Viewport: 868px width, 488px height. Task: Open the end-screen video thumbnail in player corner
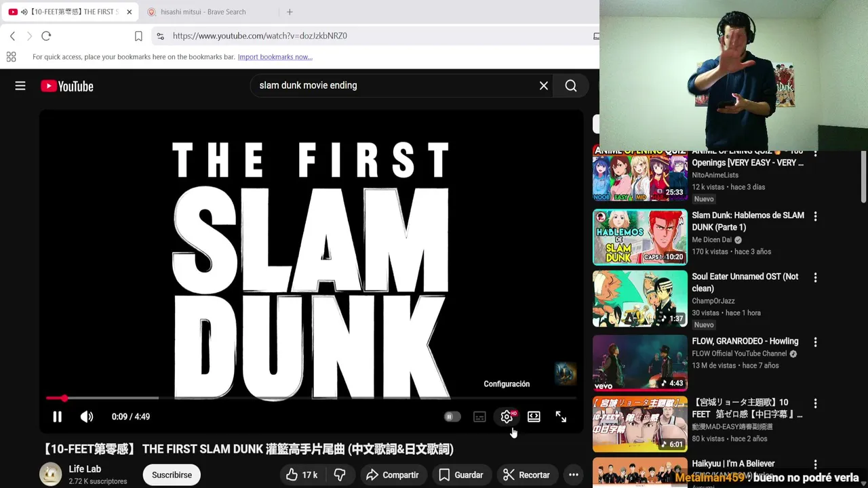[x=565, y=373]
